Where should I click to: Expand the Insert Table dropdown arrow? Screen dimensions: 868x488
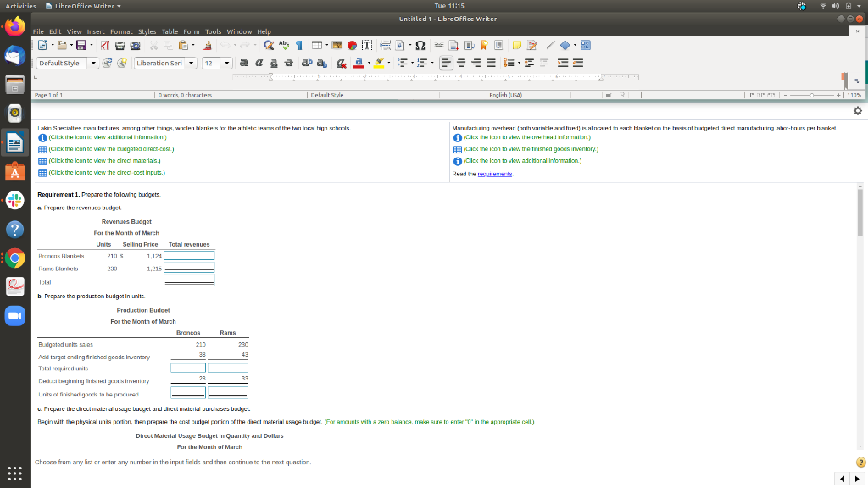(x=326, y=46)
